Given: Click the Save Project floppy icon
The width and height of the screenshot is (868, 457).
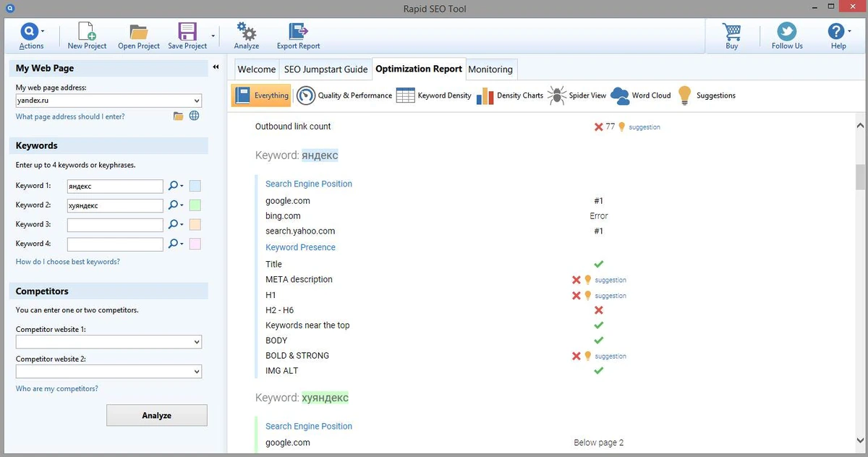Looking at the screenshot, I should [x=187, y=31].
